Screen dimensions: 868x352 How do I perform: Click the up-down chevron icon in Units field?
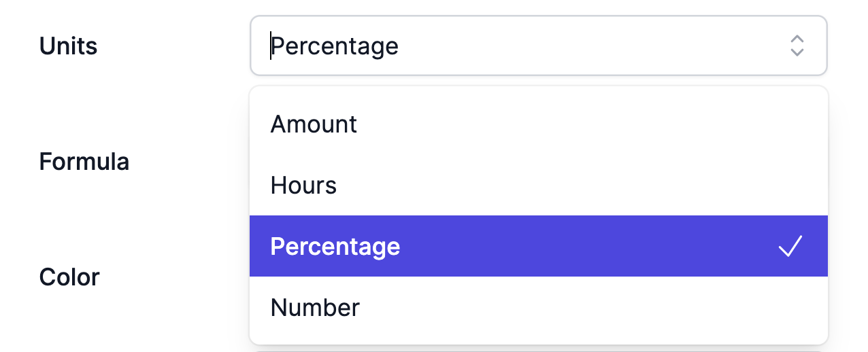point(797,46)
